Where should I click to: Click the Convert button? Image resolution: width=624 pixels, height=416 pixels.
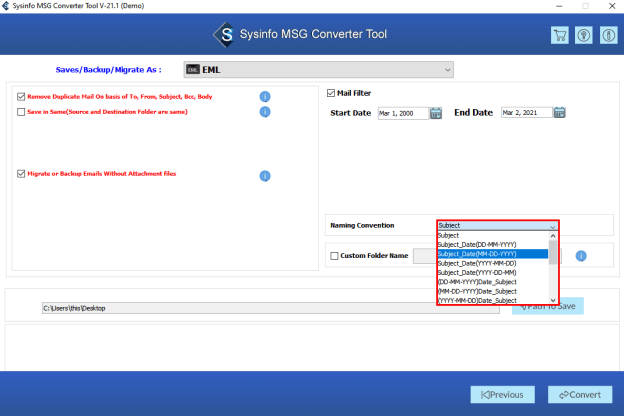(580, 395)
